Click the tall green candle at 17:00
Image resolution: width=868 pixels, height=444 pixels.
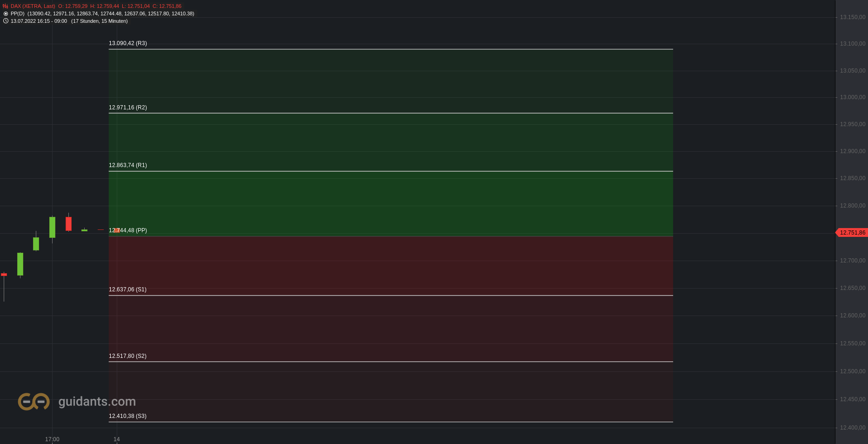coord(52,228)
